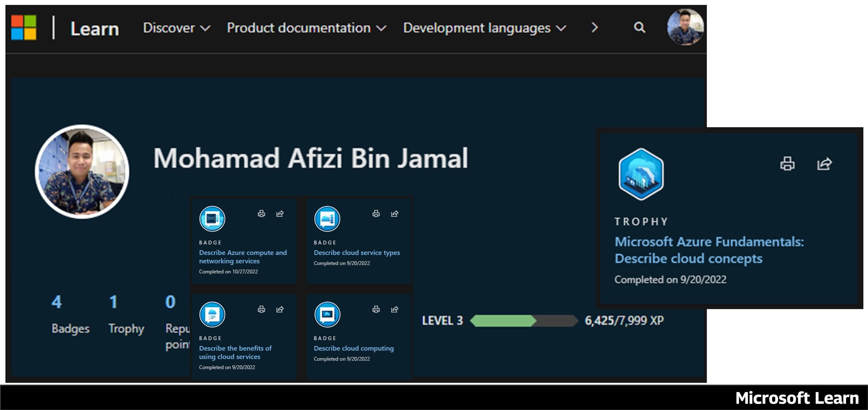868x410 pixels.
Task: Print the cloud concepts trophy
Action: point(788,164)
